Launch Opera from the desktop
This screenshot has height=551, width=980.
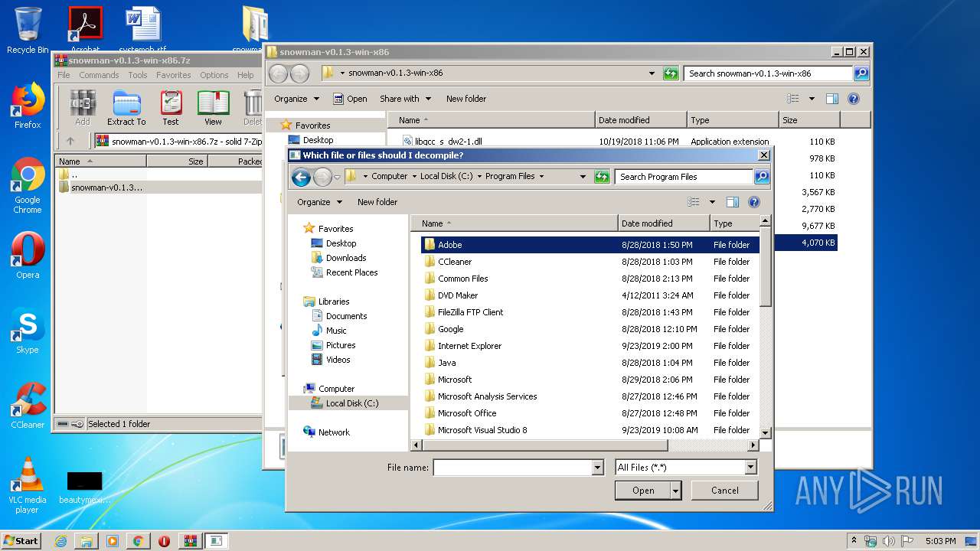tap(28, 256)
